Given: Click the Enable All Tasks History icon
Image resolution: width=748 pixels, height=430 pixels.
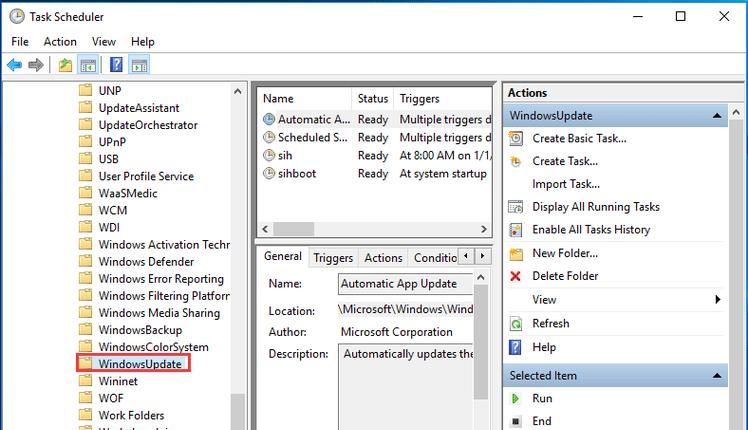Looking at the screenshot, I should coord(516,230).
